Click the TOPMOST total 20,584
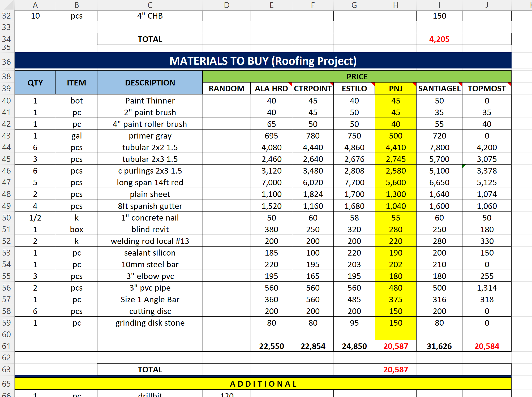The height and width of the screenshot is (397, 532). tap(486, 346)
